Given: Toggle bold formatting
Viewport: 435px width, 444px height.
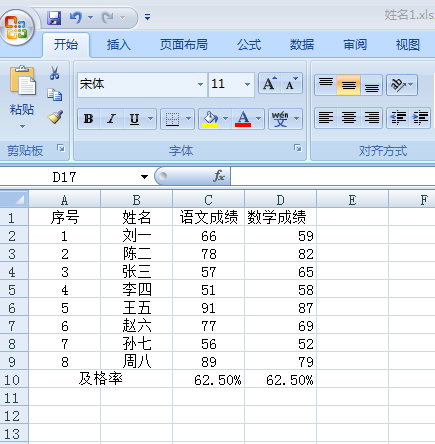Looking at the screenshot, I should [x=89, y=119].
